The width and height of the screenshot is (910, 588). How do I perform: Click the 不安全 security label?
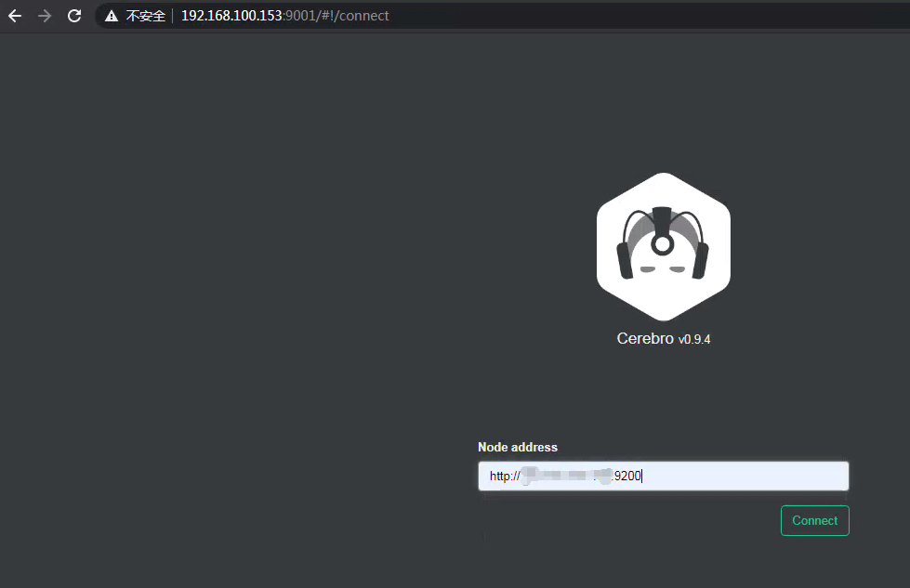(146, 16)
